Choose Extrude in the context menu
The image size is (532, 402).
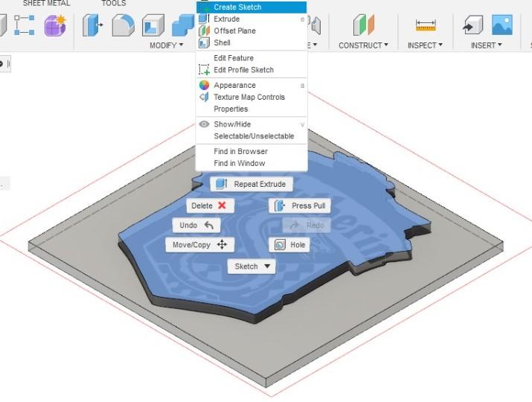click(x=251, y=19)
